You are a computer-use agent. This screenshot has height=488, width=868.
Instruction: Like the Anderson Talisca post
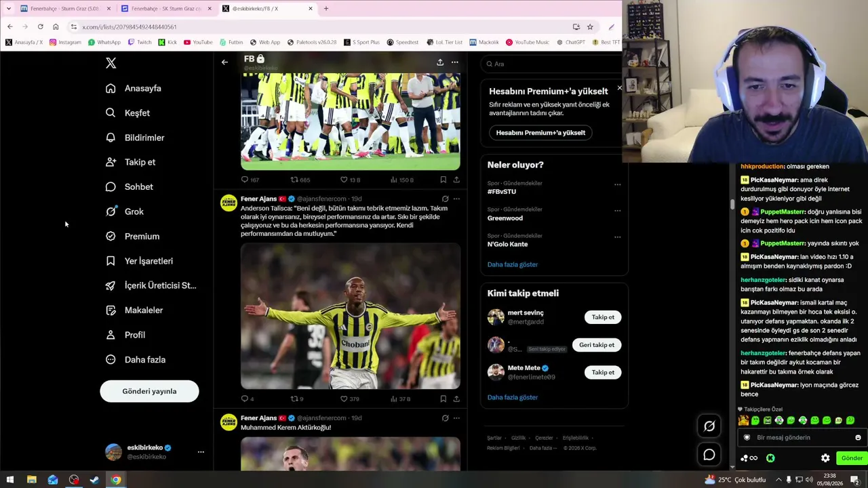(x=344, y=399)
